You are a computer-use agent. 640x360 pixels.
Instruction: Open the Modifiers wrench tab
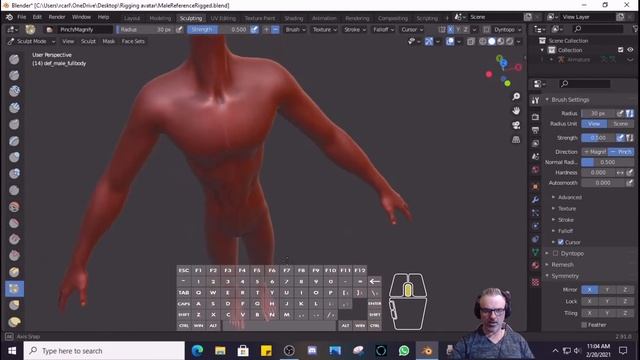pos(535,200)
